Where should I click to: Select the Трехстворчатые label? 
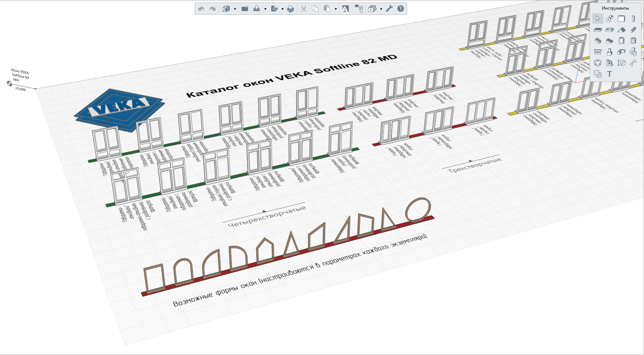(475, 165)
